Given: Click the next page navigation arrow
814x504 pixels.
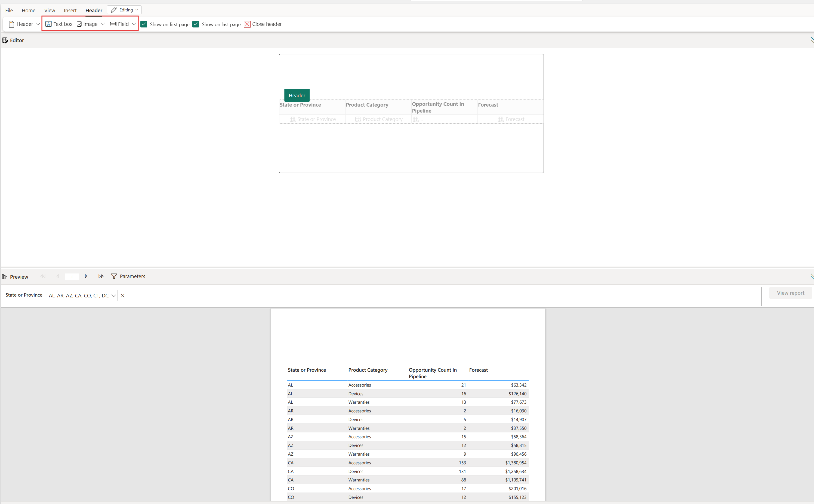Looking at the screenshot, I should (86, 276).
